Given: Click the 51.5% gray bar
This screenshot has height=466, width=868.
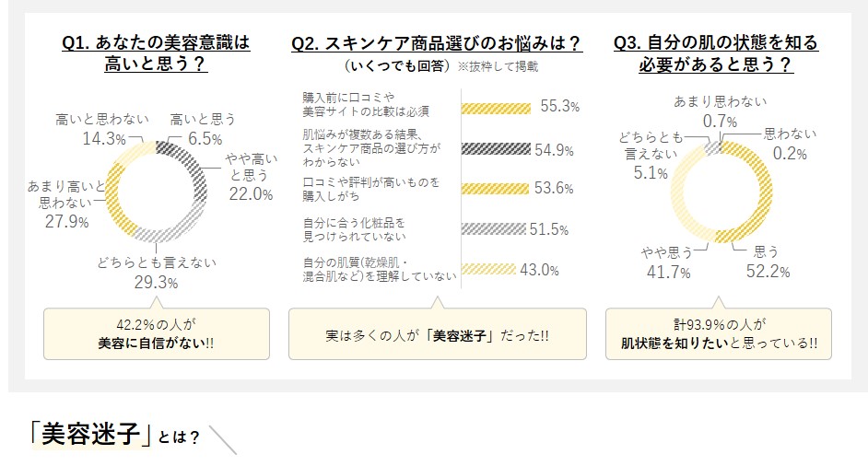Looking at the screenshot, I should (x=492, y=229).
